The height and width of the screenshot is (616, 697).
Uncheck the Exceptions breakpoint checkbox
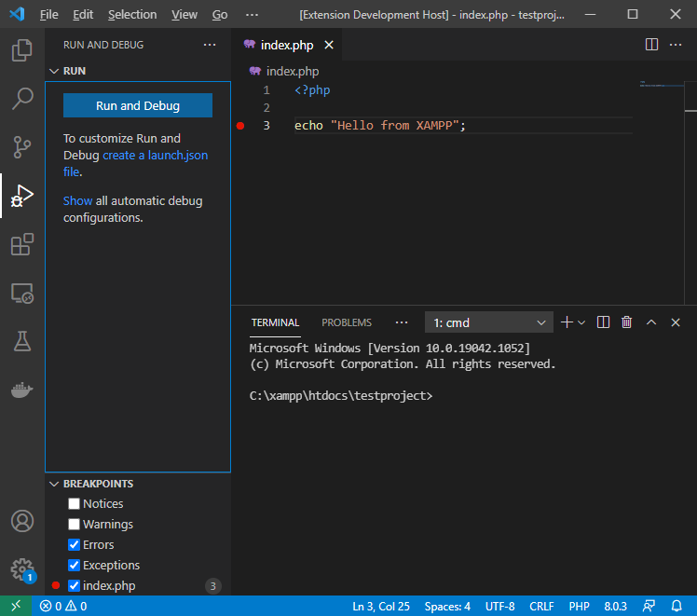click(x=74, y=565)
